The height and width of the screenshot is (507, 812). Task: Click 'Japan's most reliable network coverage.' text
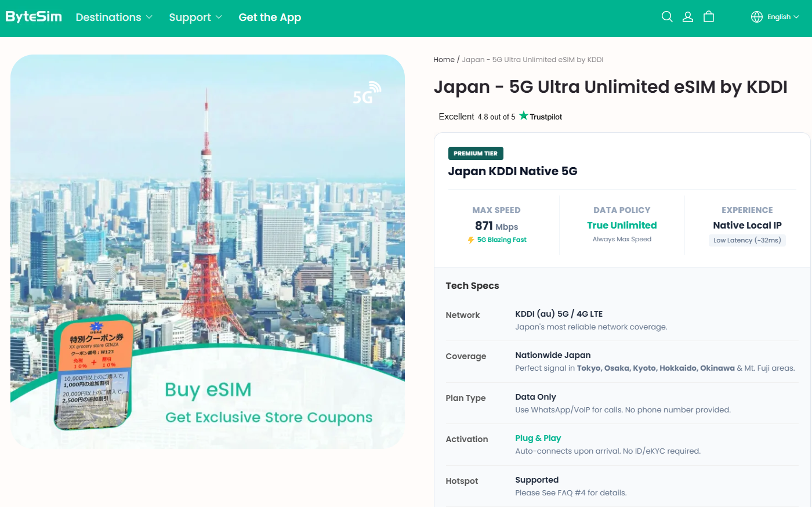pos(591,327)
